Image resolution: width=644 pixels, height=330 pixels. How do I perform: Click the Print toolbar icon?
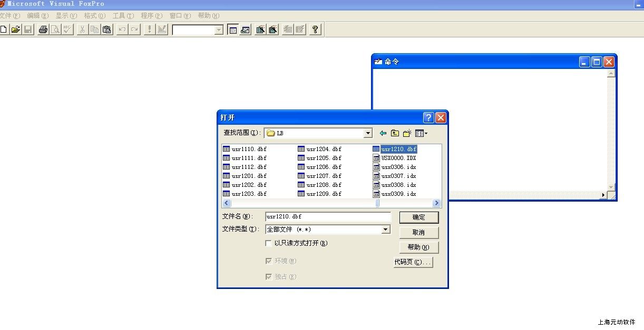click(43, 29)
